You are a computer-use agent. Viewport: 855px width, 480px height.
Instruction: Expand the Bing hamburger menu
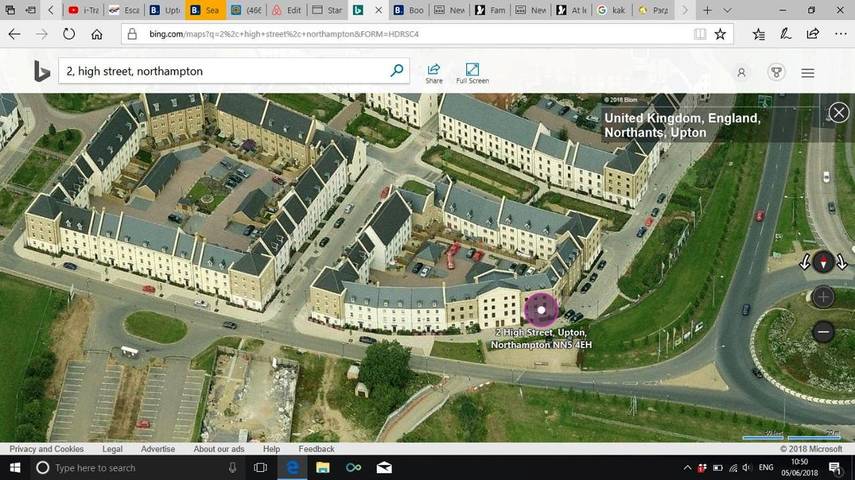tap(808, 73)
